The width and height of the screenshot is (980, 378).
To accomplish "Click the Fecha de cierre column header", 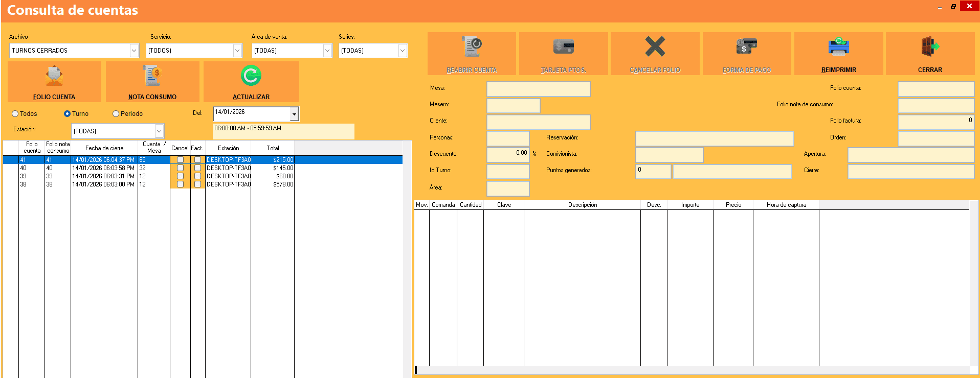I will 104,148.
